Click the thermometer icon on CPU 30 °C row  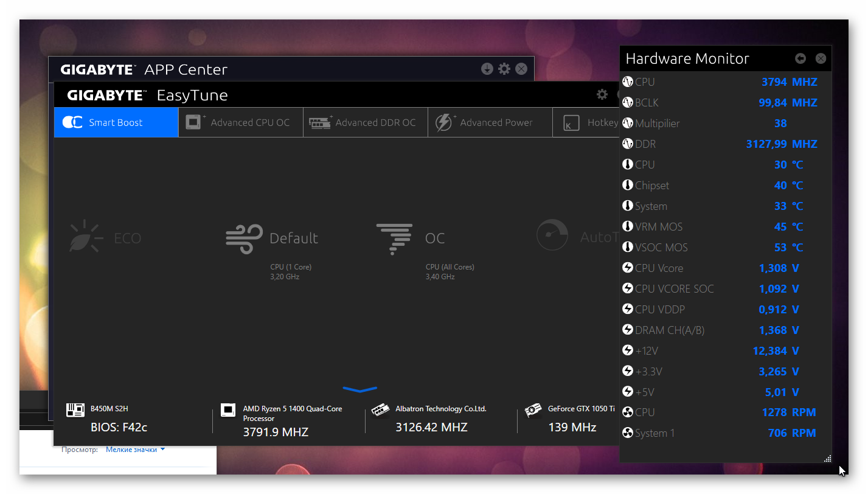point(628,165)
